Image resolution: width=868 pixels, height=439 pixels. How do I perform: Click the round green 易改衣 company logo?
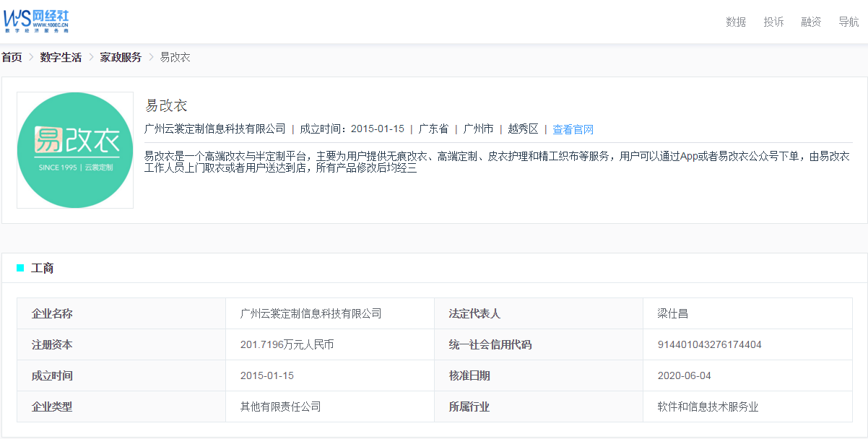75,150
